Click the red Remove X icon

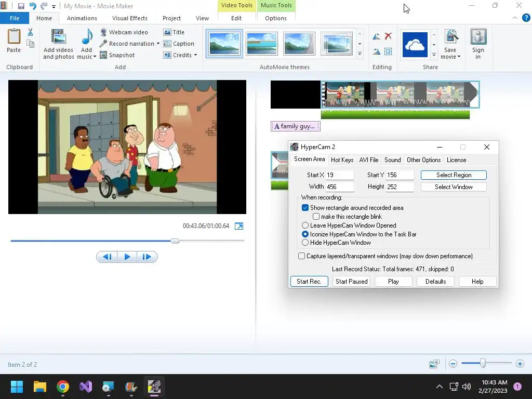pos(388,36)
